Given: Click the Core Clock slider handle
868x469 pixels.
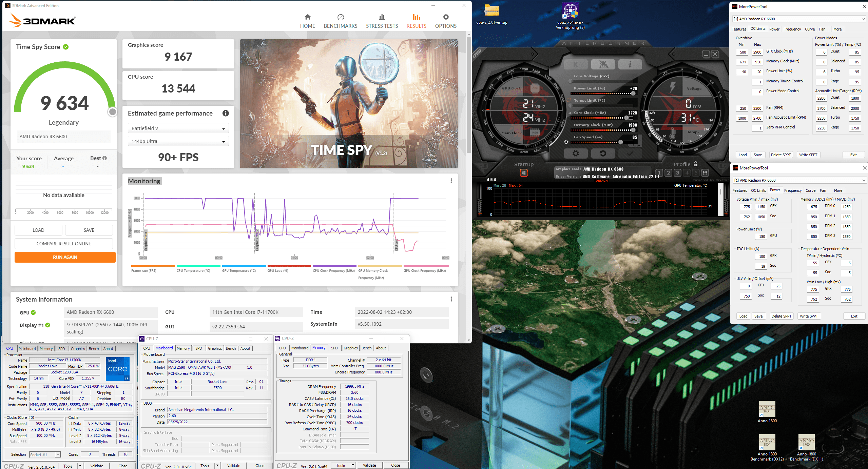Looking at the screenshot, I should pyautogui.click(x=626, y=118).
